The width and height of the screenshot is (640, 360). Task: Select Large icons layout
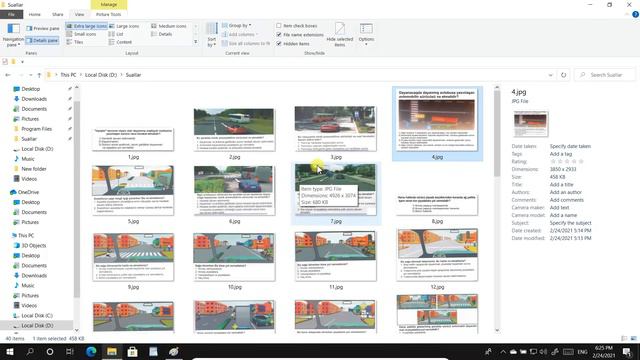point(124,26)
